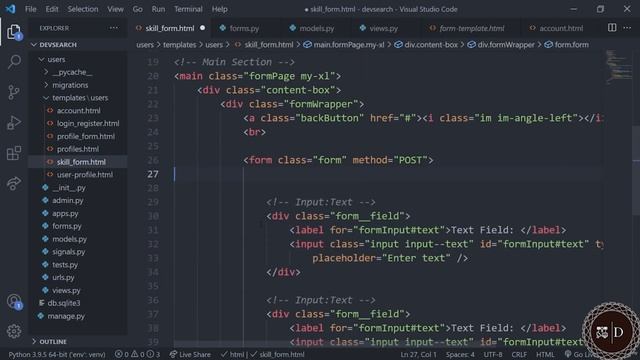Switch to the account.html tab
The width and height of the screenshot is (640, 360).
561,28
